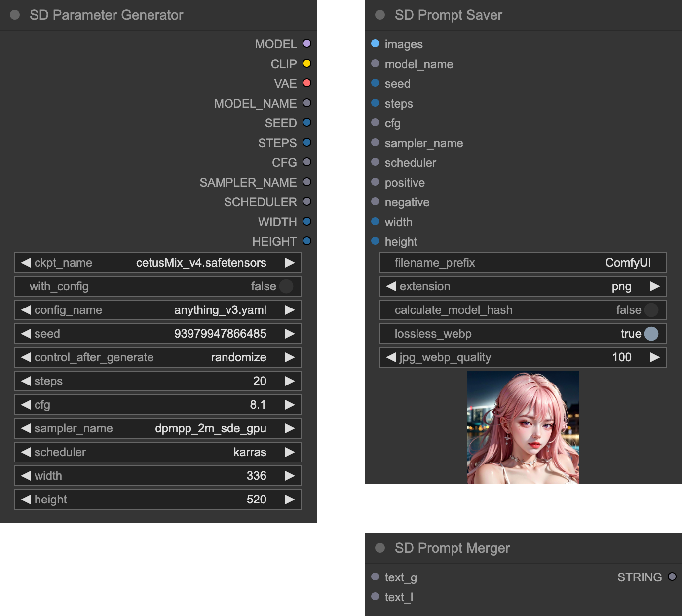Toggle the with_config switch

click(286, 286)
